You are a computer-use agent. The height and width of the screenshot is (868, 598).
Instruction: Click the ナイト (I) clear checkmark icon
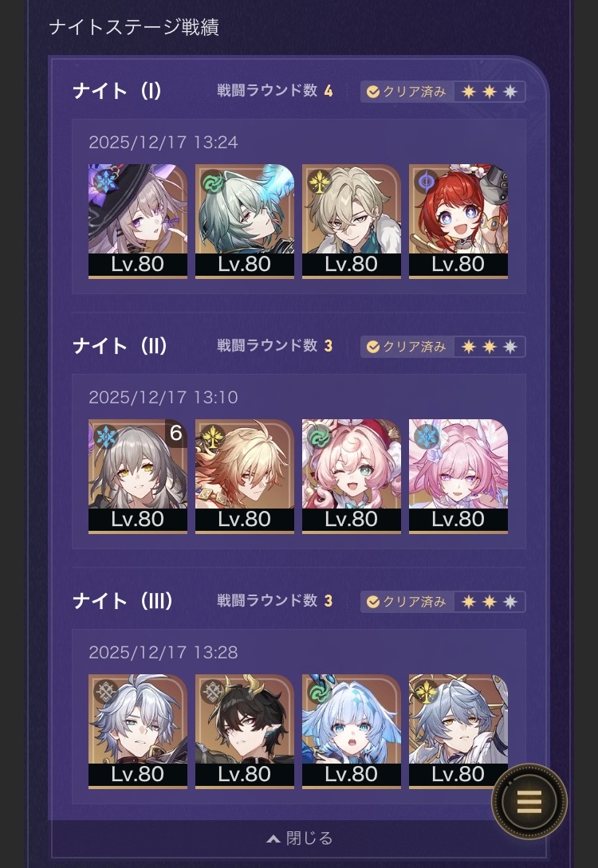tap(372, 92)
